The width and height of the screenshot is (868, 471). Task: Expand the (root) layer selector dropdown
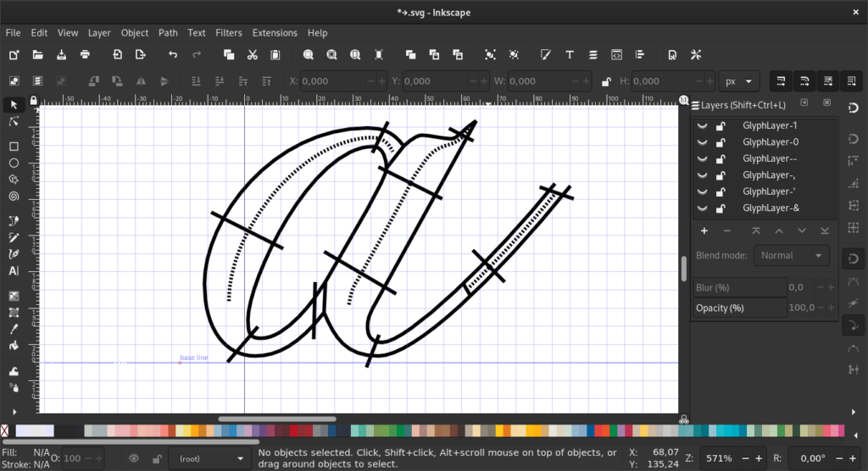point(209,458)
